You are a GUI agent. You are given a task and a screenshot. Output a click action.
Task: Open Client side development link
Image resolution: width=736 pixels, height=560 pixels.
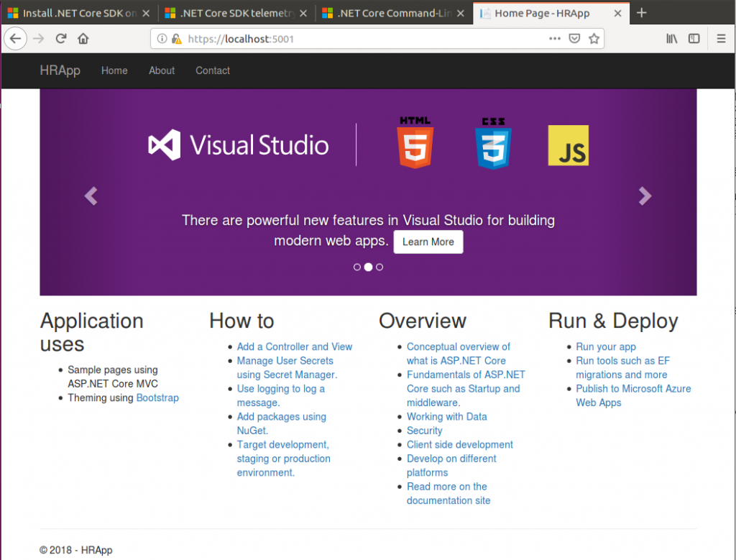tap(459, 444)
